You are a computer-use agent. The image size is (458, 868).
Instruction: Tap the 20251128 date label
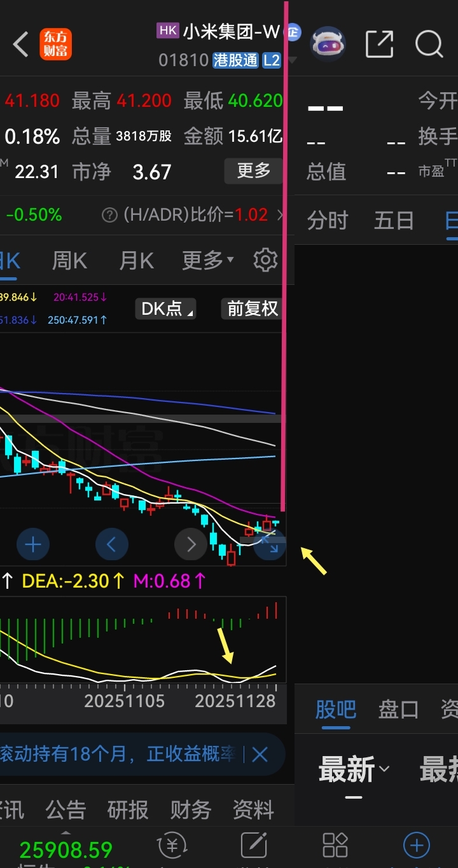pyautogui.click(x=235, y=701)
